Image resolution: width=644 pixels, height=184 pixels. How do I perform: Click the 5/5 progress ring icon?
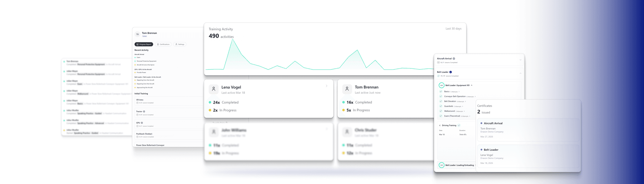[441, 165]
